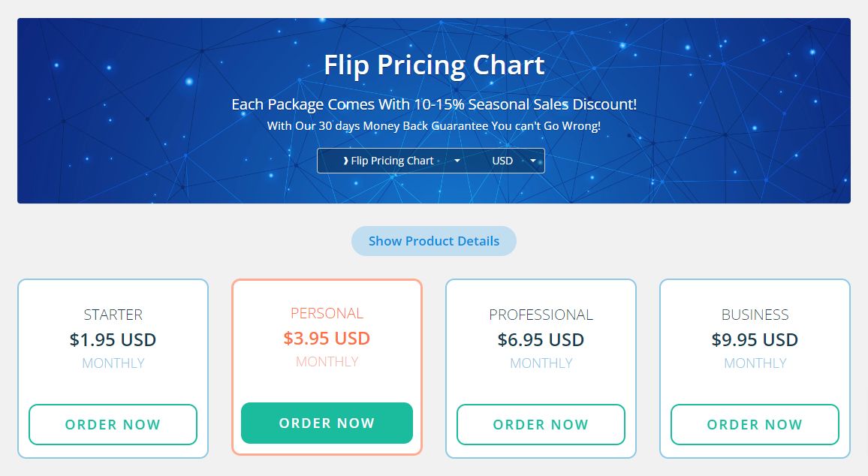868x476 pixels.
Task: Click the $9.95 USD price
Action: tap(755, 339)
